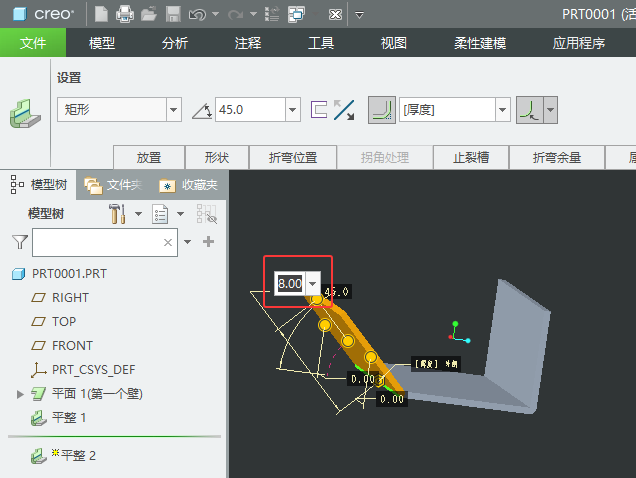Click the model tree settings hammer icon
This screenshot has height=478, width=636.
tap(117, 214)
